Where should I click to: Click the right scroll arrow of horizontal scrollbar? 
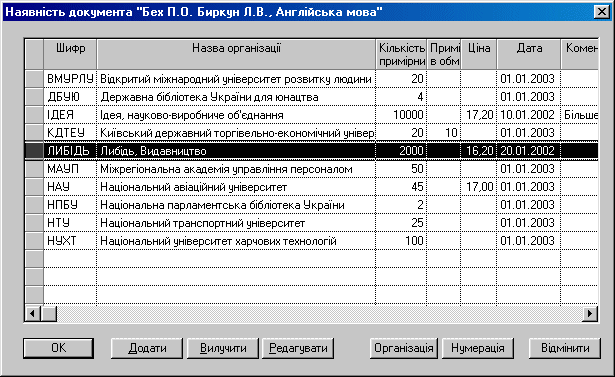[x=590, y=313]
